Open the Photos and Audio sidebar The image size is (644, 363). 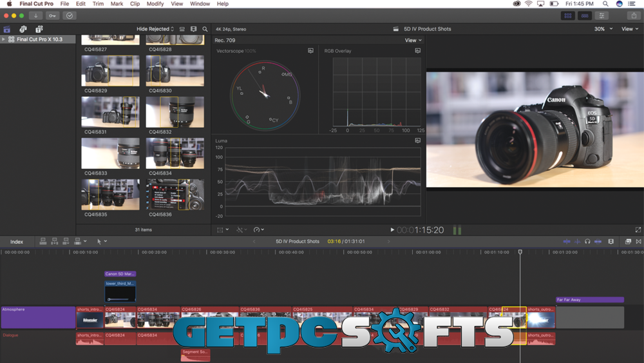[x=23, y=29]
